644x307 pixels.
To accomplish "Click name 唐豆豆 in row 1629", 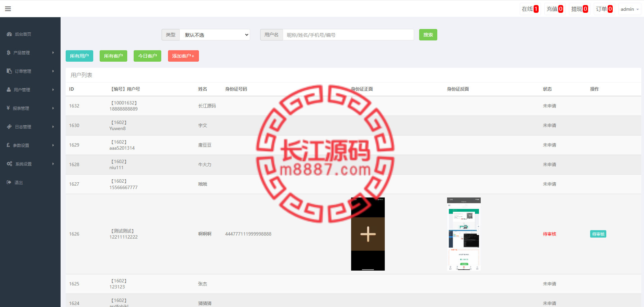I will [x=205, y=145].
